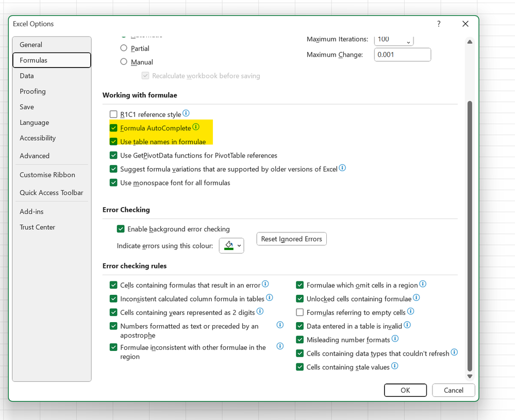Click Maximum Iterations spinner arrow

point(408,42)
